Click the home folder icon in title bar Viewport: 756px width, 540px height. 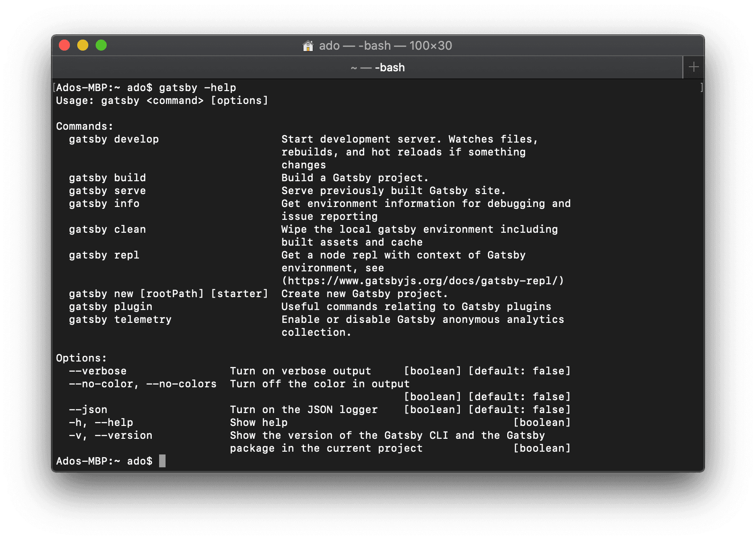tap(308, 46)
